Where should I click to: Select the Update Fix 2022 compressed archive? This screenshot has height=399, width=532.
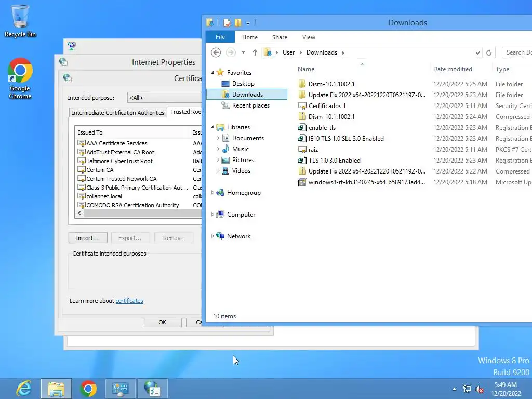point(366,171)
